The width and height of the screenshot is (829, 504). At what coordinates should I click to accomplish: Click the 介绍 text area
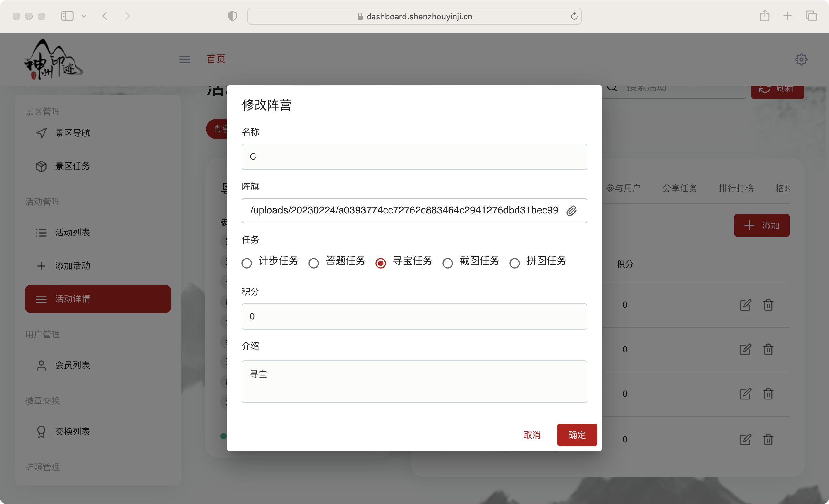[x=414, y=382]
